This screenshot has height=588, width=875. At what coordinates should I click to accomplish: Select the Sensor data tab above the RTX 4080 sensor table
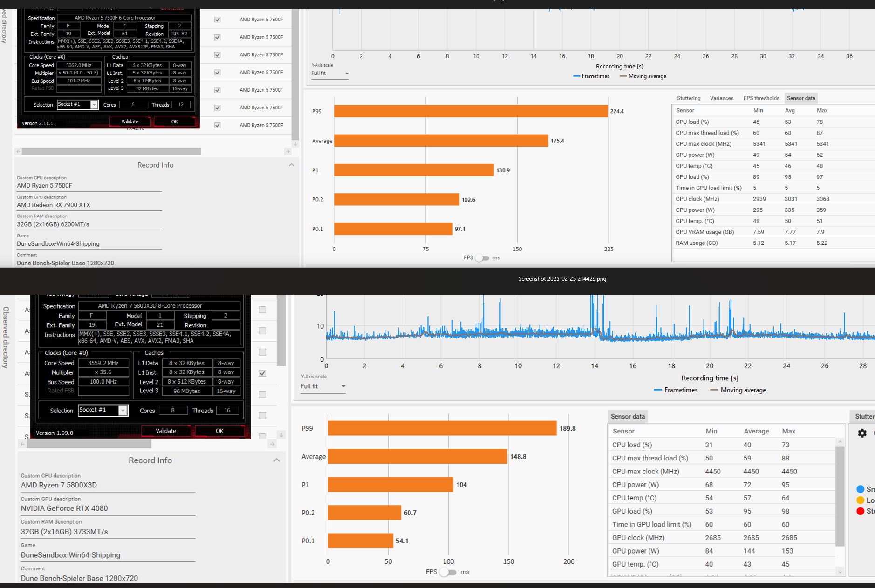point(628,416)
